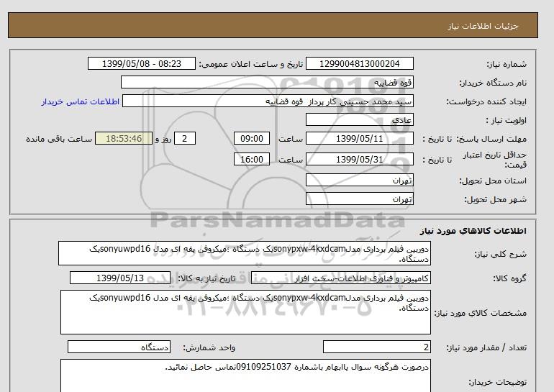Click the priority field عادی

coord(359,119)
